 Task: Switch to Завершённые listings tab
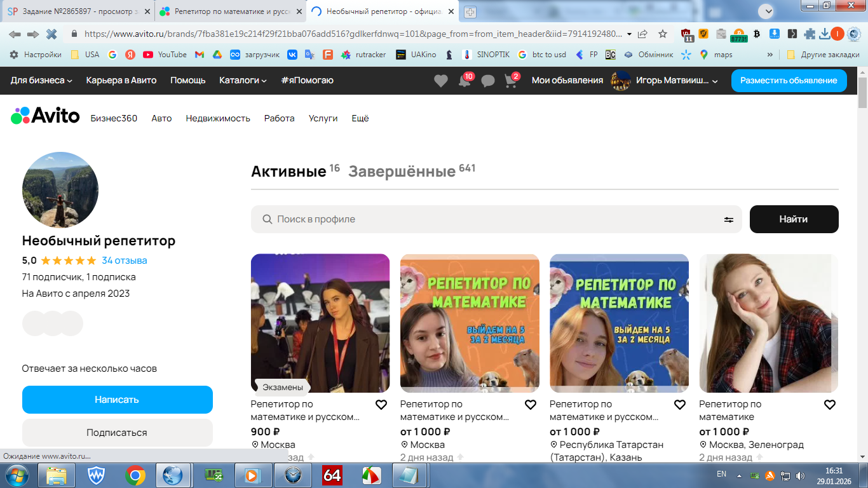402,172
